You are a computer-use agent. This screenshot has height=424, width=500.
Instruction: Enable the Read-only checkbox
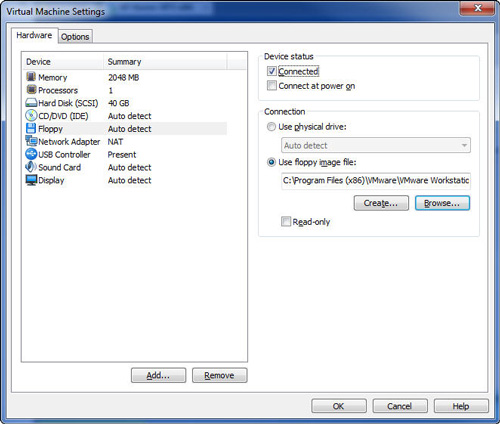pyautogui.click(x=286, y=221)
